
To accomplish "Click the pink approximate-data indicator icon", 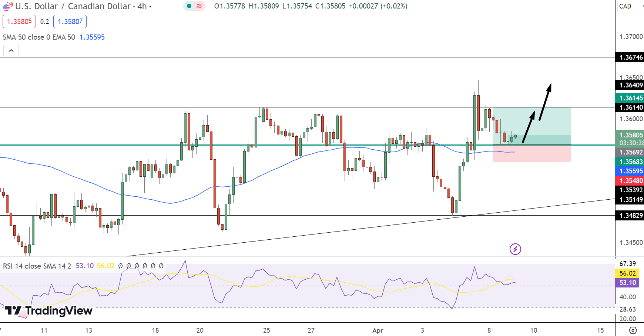I will 199,6.
